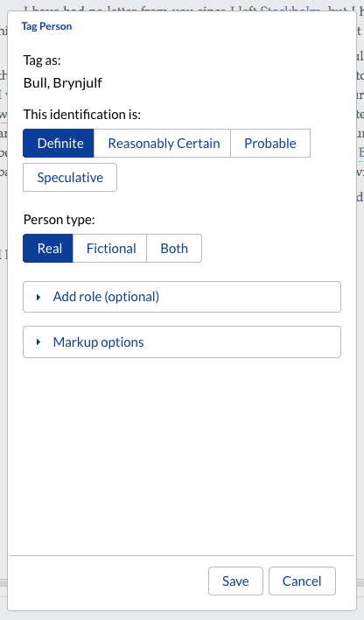Choose Reasonably Certain identification

click(163, 143)
